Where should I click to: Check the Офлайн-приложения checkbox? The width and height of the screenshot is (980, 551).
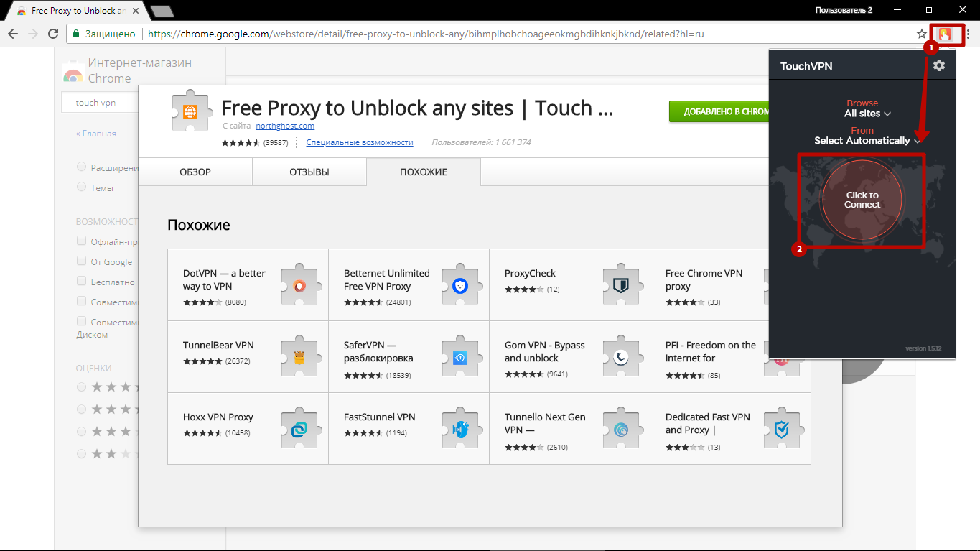tap(81, 241)
